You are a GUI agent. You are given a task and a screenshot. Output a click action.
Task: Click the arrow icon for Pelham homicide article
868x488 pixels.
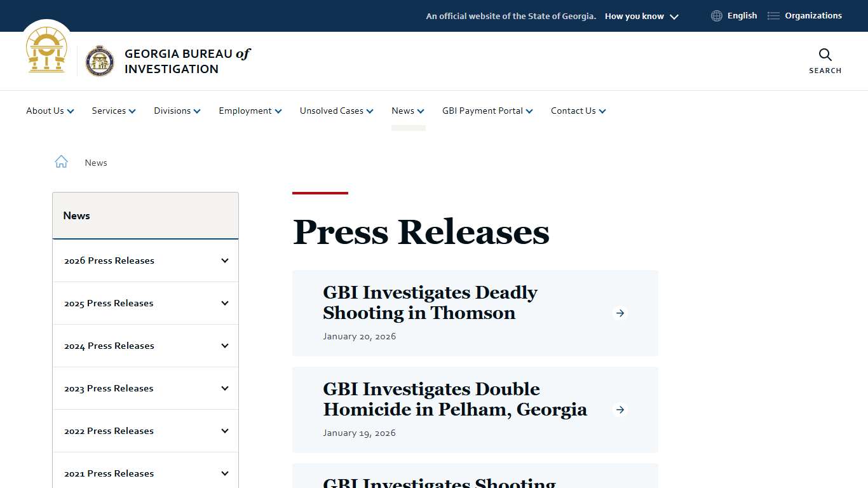[620, 410]
